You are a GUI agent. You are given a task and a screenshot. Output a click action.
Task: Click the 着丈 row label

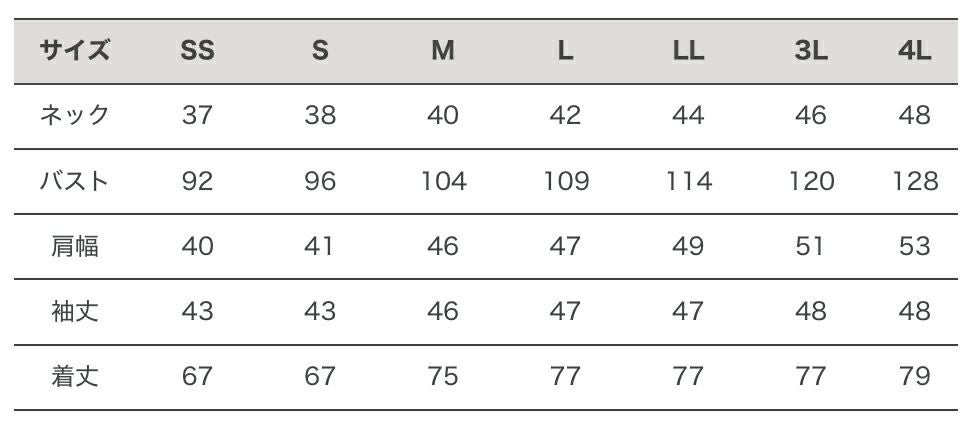pyautogui.click(x=75, y=376)
